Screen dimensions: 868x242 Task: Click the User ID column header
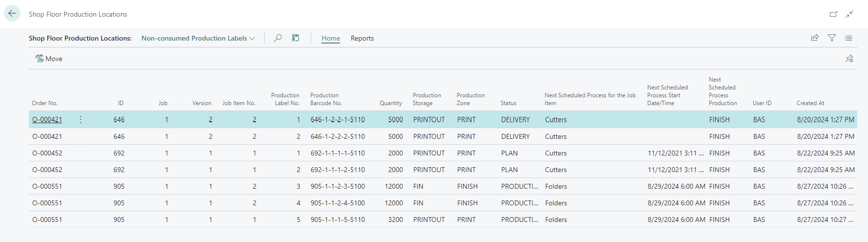coord(762,103)
